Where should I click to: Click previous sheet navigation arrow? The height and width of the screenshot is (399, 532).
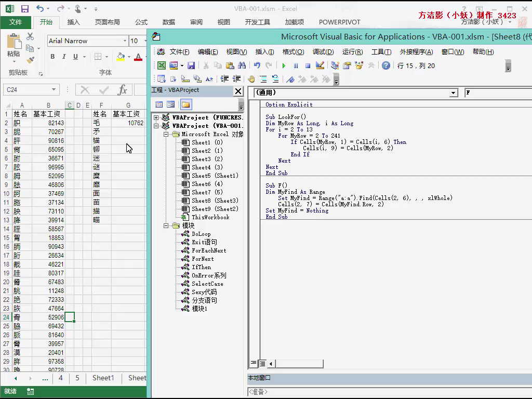pyautogui.click(x=16, y=378)
